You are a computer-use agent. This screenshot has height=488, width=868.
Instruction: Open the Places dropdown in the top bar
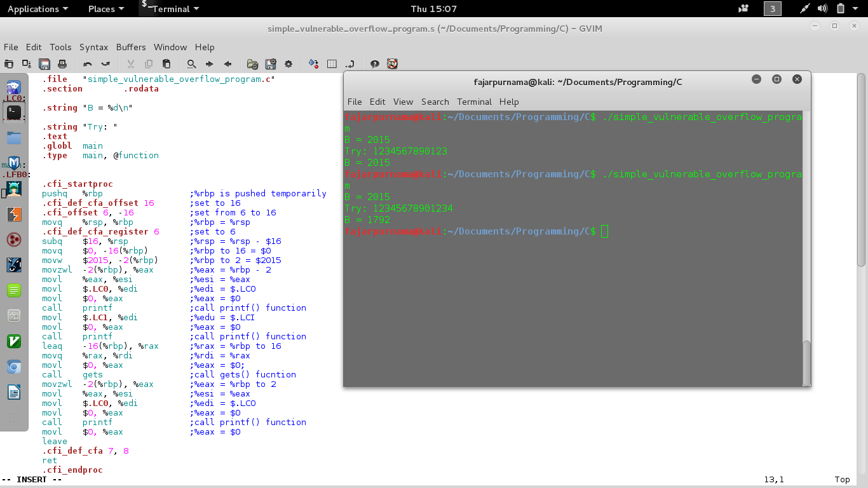click(106, 9)
